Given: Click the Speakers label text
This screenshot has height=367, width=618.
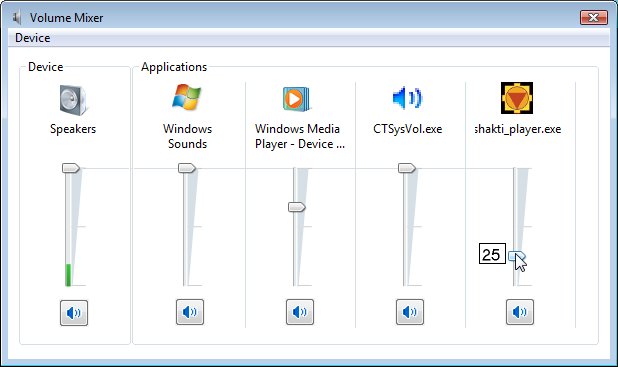Looking at the screenshot, I should 73,129.
